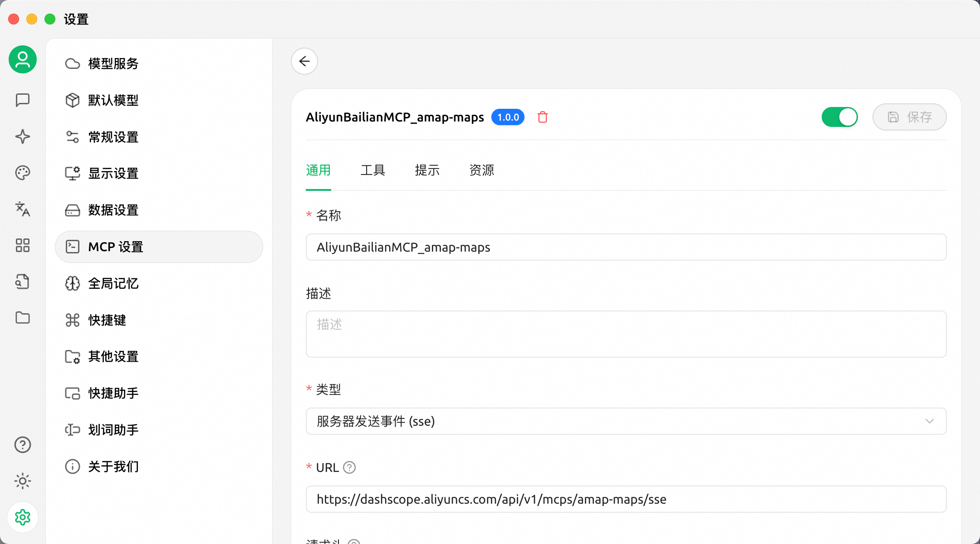Open the chat assistant icon in sidebar

click(x=23, y=100)
